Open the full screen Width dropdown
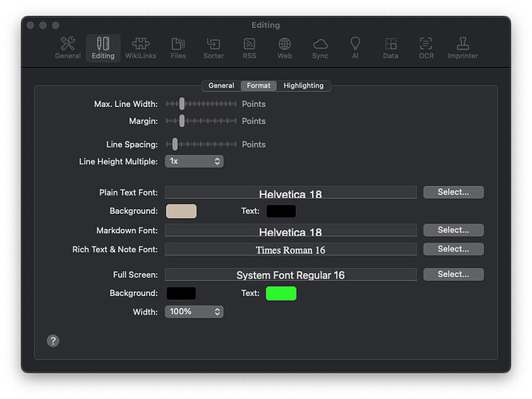The width and height of the screenshot is (532, 399). point(194,312)
